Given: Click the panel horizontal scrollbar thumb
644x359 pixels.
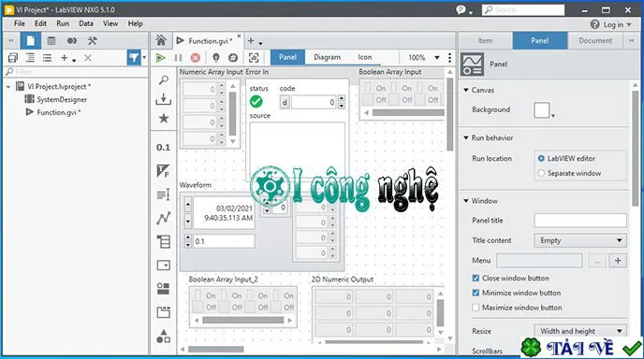Looking at the screenshot, I should point(215,349).
